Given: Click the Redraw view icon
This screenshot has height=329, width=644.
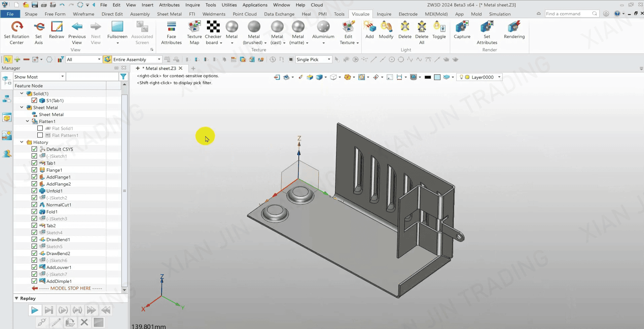Looking at the screenshot, I should (x=57, y=27).
